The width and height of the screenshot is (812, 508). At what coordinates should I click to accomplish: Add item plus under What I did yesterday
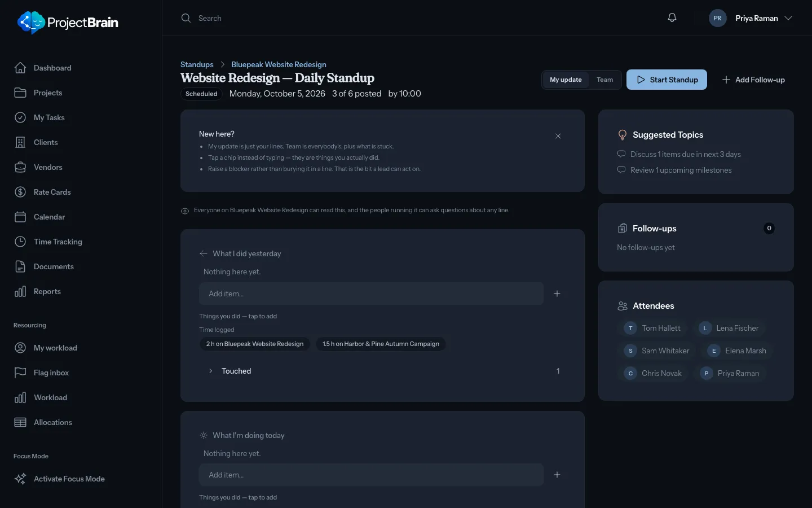pos(557,294)
